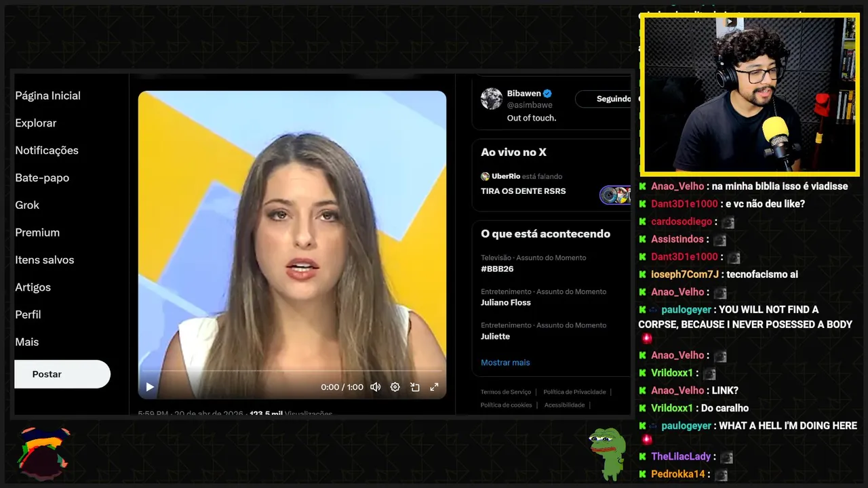Play the video with the play icon
The image size is (868, 488).
[x=150, y=387]
